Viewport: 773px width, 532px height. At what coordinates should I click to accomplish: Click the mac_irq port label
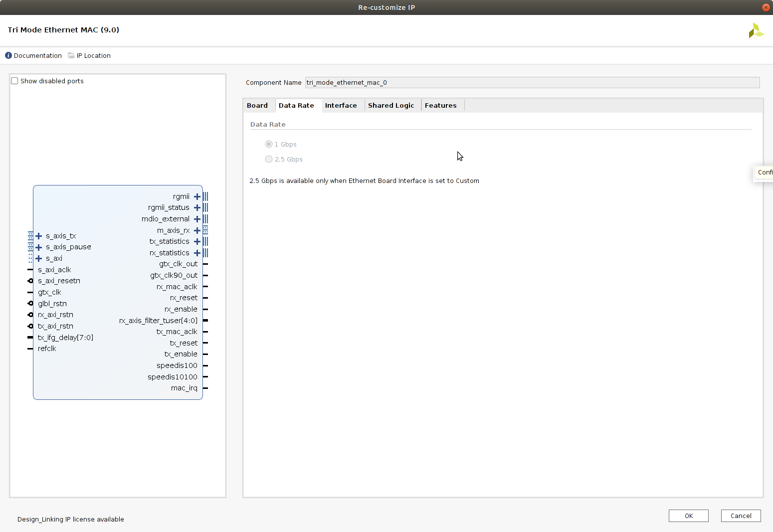185,388
